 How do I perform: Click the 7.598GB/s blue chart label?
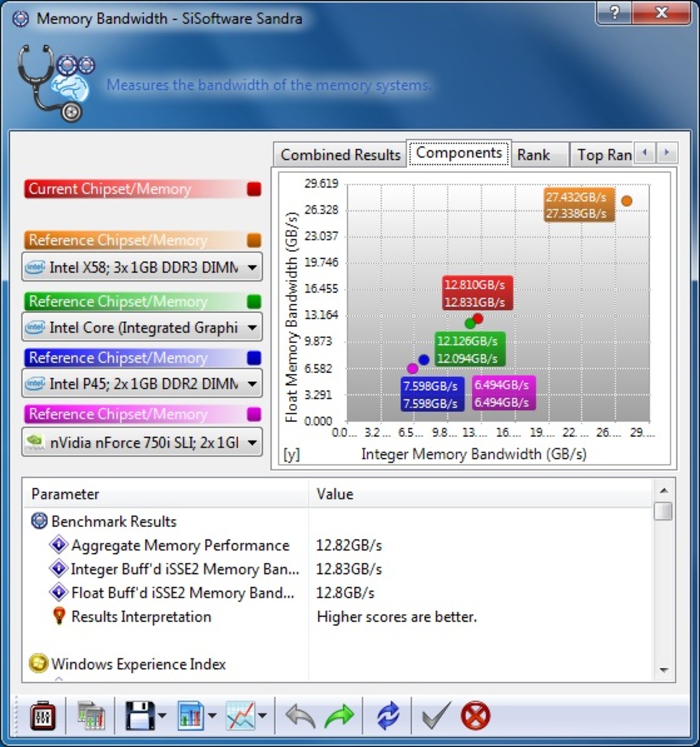(x=432, y=394)
